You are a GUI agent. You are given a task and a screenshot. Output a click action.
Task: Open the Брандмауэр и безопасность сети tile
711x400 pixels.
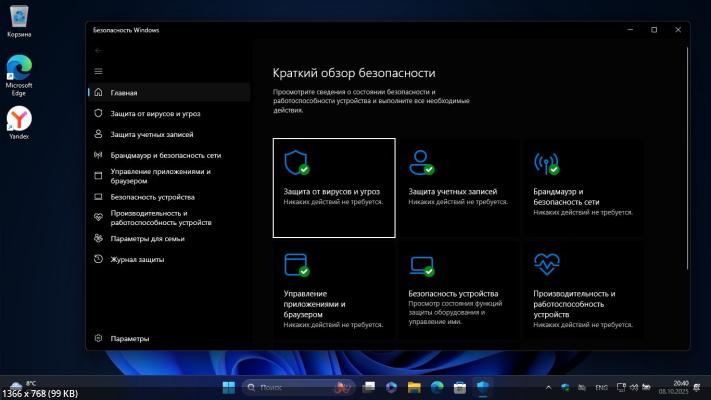pos(582,187)
